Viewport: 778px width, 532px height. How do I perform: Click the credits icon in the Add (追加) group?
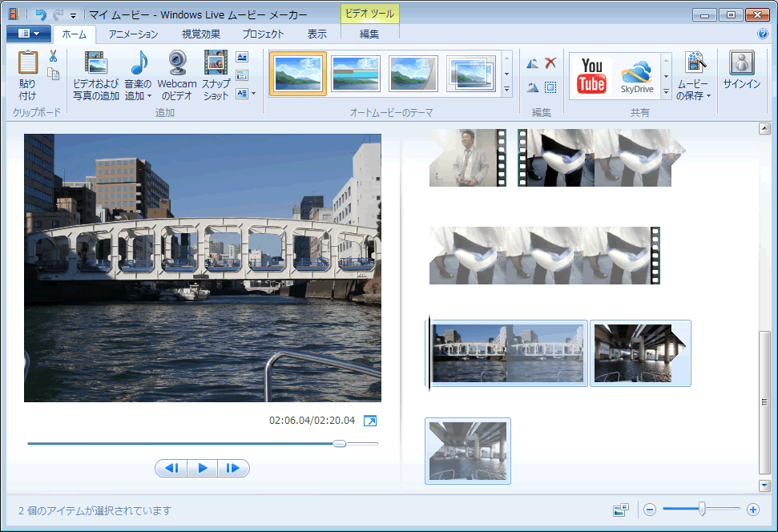point(242,93)
